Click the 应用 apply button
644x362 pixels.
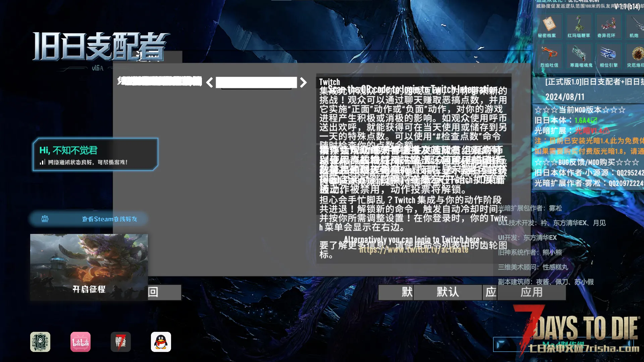[x=531, y=292]
